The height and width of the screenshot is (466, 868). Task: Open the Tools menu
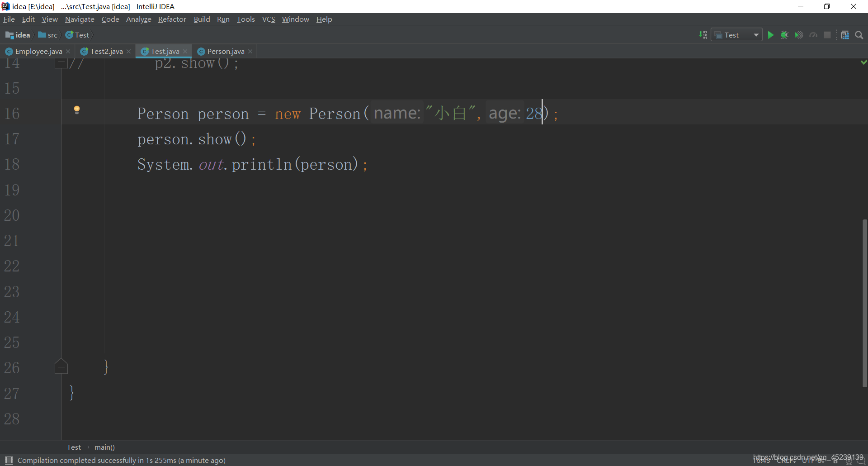tap(245, 19)
